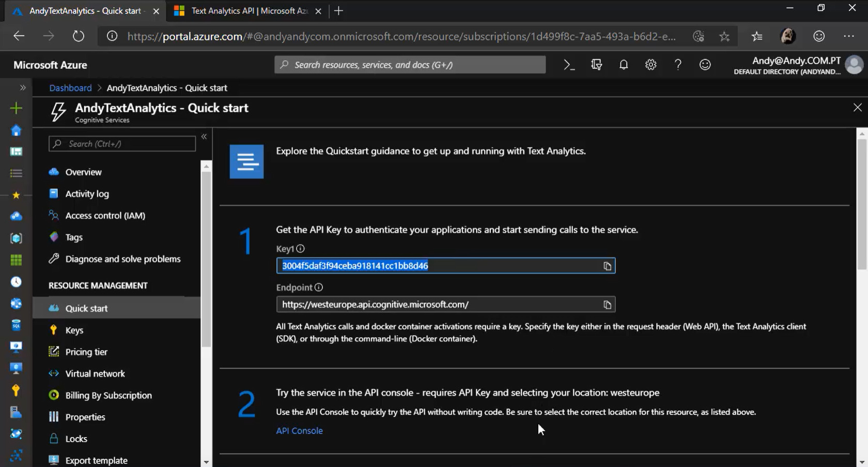Open browser favorites list icon
The height and width of the screenshot is (467, 868).
(757, 36)
